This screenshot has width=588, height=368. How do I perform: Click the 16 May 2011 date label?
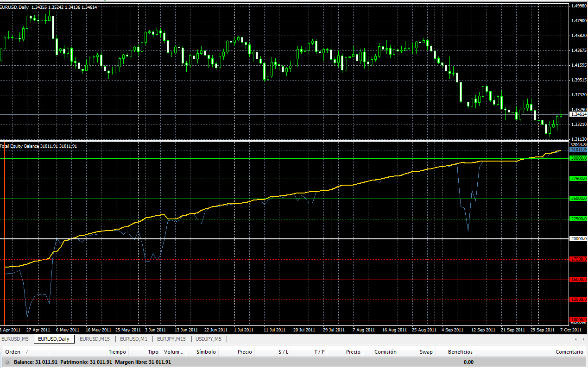pos(98,330)
